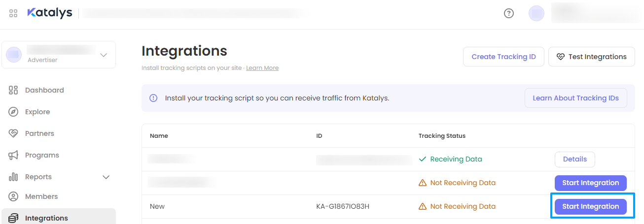Open the Reports menu item
This screenshot has height=224, width=644.
pos(38,177)
